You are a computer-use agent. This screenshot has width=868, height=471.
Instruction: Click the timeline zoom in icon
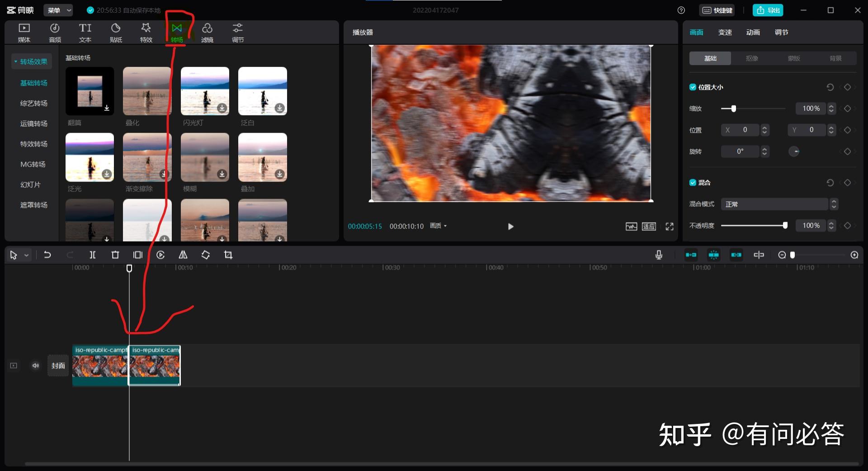pos(854,255)
